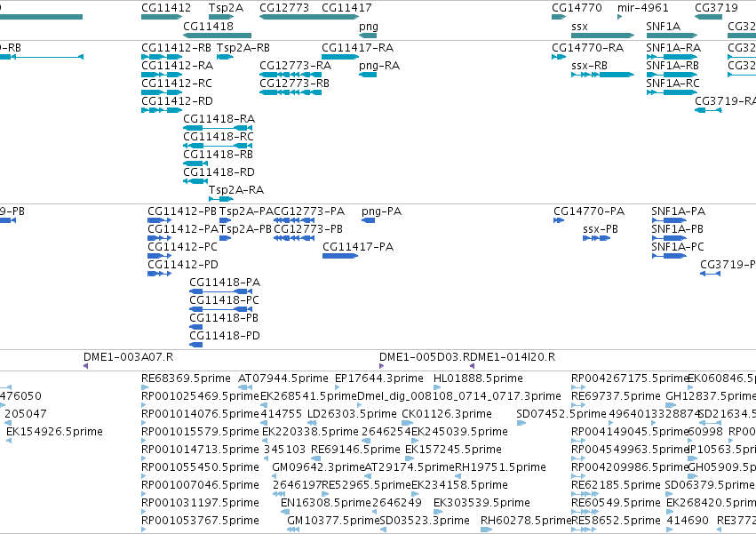Click the CG11418-RC transcript label
Viewport: 756px width, 534px height.
(x=219, y=137)
